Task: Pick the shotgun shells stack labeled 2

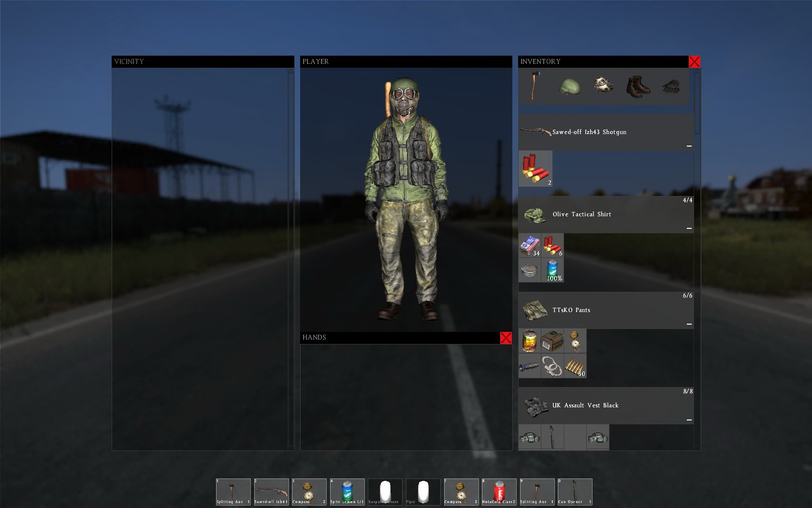Action: (536, 169)
